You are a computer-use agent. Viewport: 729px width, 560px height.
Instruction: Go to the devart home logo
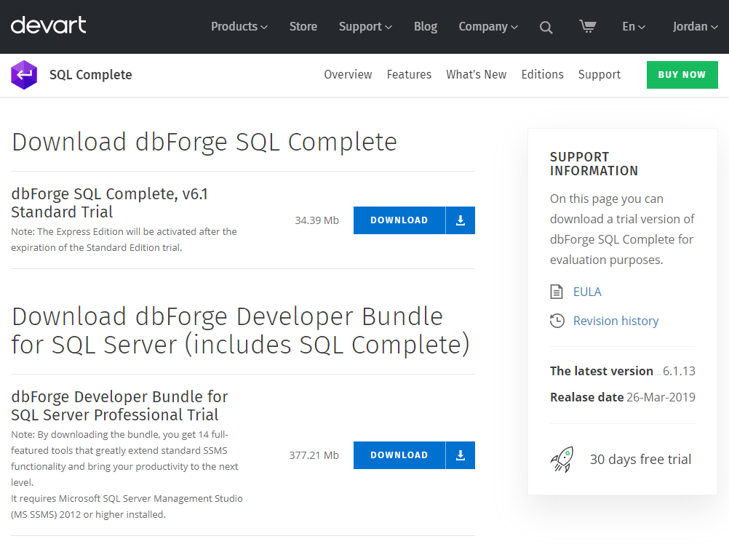pos(48,25)
